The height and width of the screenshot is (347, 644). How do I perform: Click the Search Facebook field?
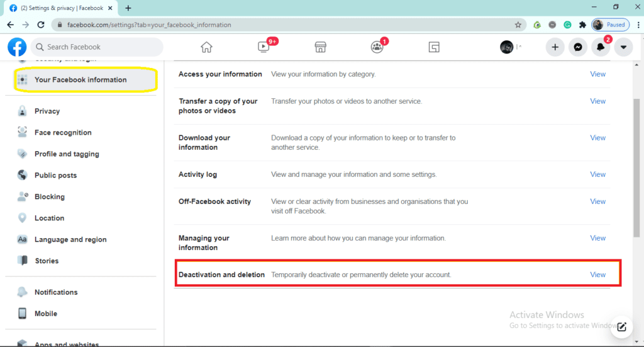(x=97, y=47)
